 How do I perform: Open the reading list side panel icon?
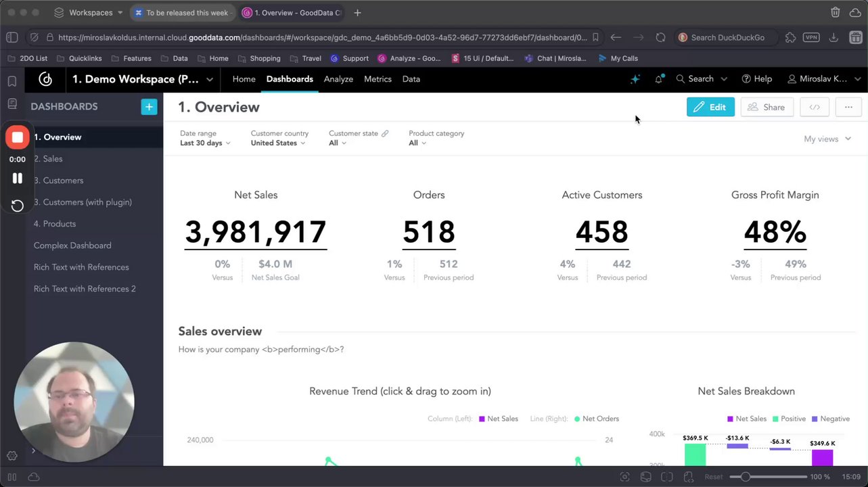(12, 103)
